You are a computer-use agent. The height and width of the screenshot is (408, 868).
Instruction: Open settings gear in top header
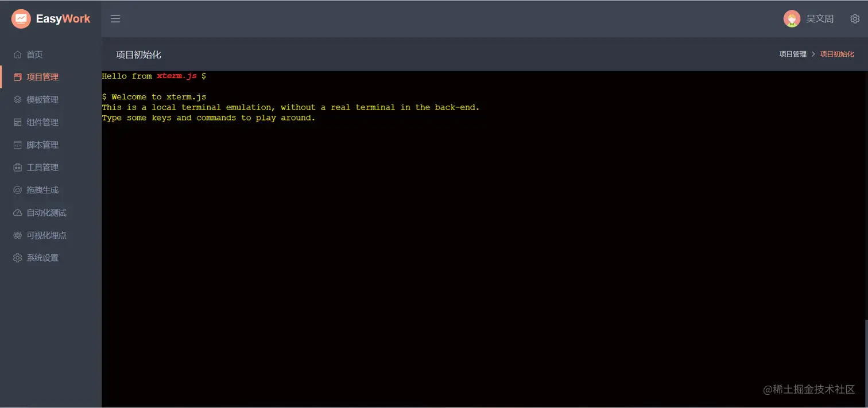click(x=855, y=19)
